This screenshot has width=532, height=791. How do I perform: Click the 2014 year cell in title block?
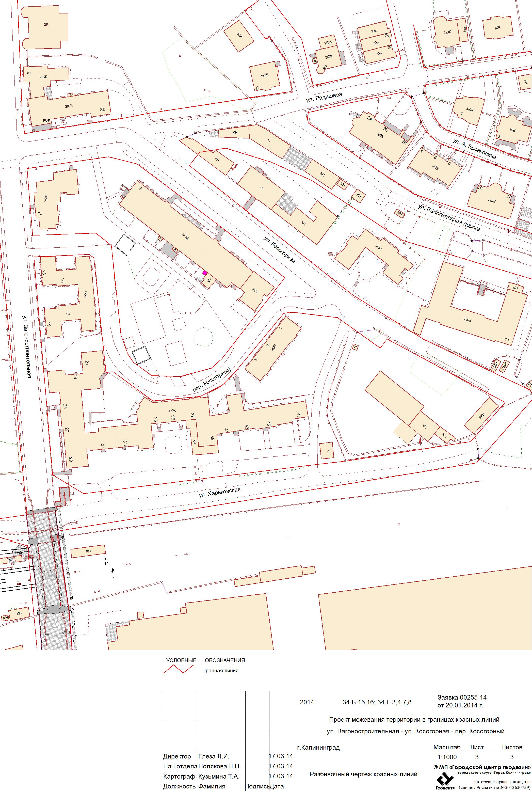pyautogui.click(x=307, y=702)
